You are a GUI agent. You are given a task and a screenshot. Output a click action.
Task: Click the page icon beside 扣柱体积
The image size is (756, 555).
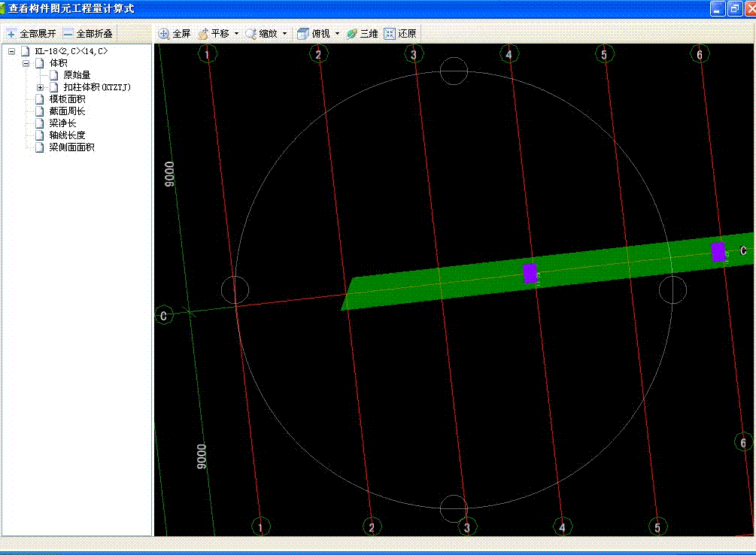pos(54,87)
